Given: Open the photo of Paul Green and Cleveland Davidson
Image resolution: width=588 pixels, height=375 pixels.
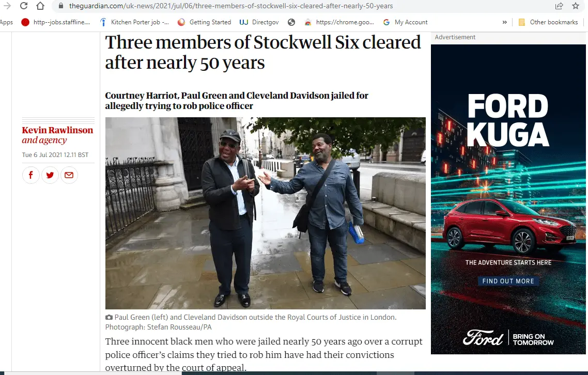Looking at the screenshot, I should point(265,213).
